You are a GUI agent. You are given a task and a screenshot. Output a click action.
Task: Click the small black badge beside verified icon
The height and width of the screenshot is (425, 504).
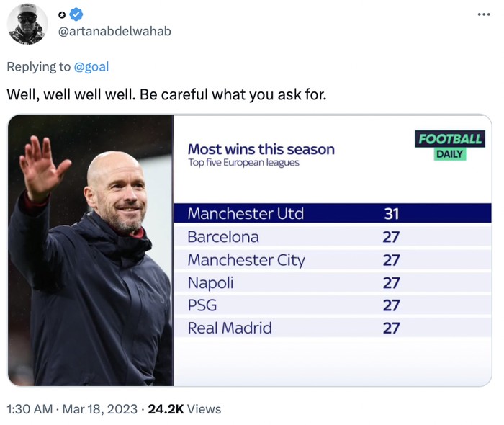(x=62, y=14)
